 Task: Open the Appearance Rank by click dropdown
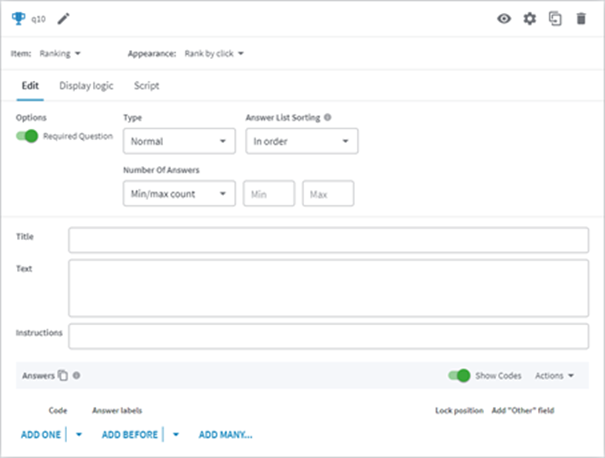coord(214,53)
